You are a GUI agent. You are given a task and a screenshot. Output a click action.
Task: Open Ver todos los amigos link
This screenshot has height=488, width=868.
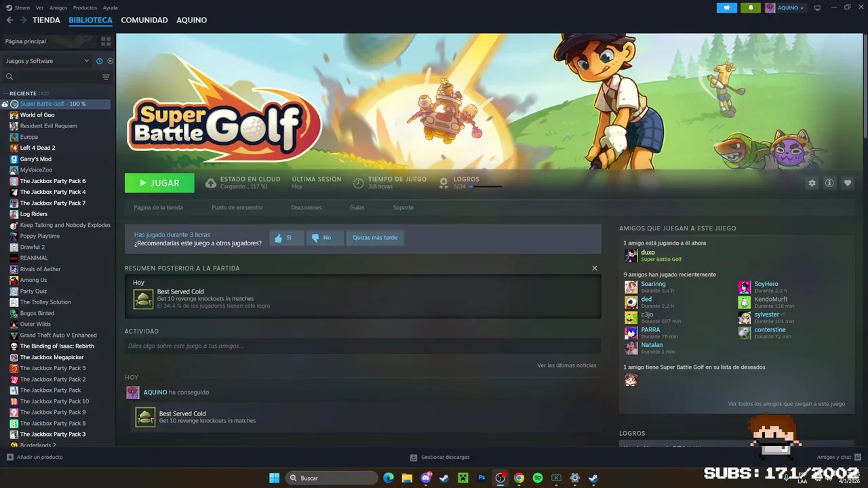click(x=787, y=404)
